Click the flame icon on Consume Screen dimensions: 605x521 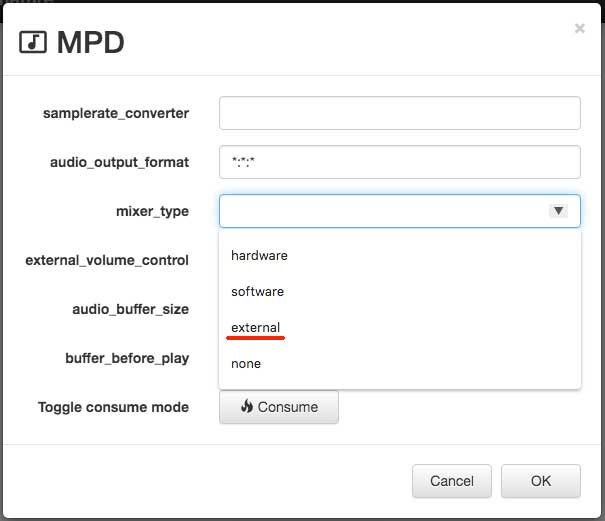pos(247,406)
